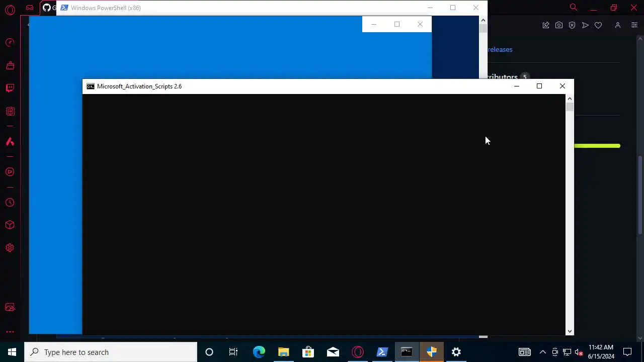This screenshot has height=362, width=644.
Task: Open the game controller icon in Opera tab bar
Action: [x=30, y=8]
